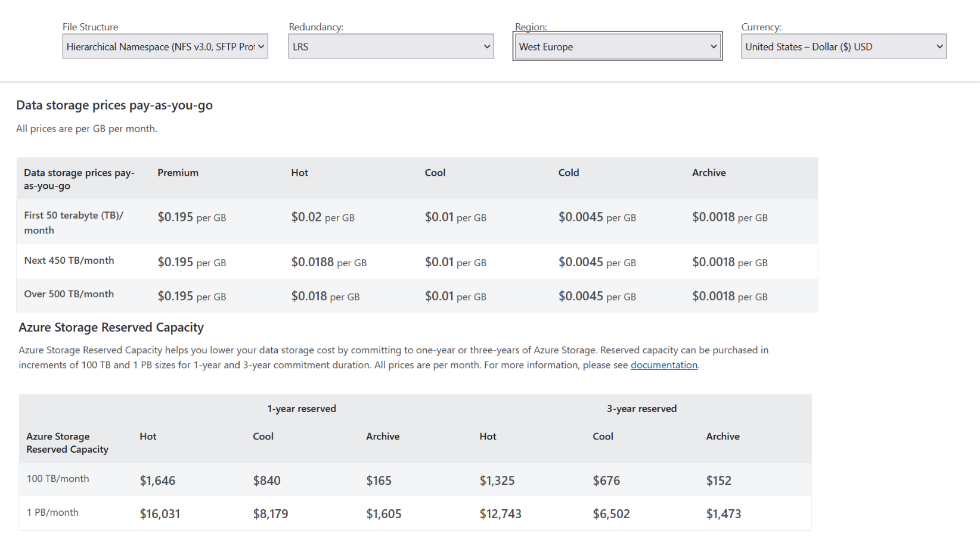Click the $6,502 Cool reserved price
This screenshot has height=542, width=980.
(x=611, y=514)
